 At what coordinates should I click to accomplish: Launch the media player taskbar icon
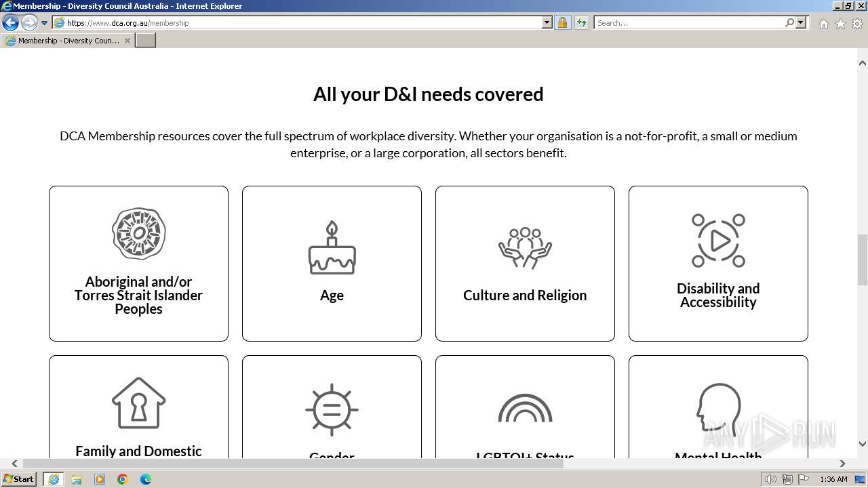[100, 479]
